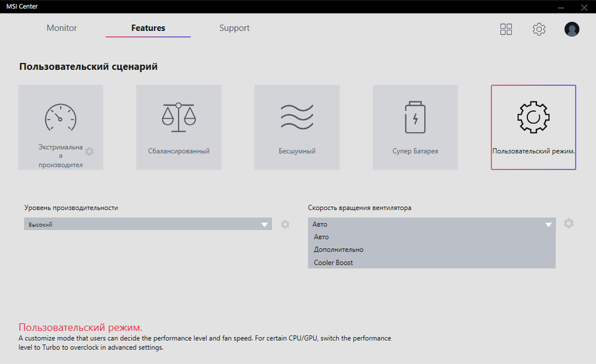Choose the Сбалансированный scales card
Screen dimensions: 596x364
(178, 127)
